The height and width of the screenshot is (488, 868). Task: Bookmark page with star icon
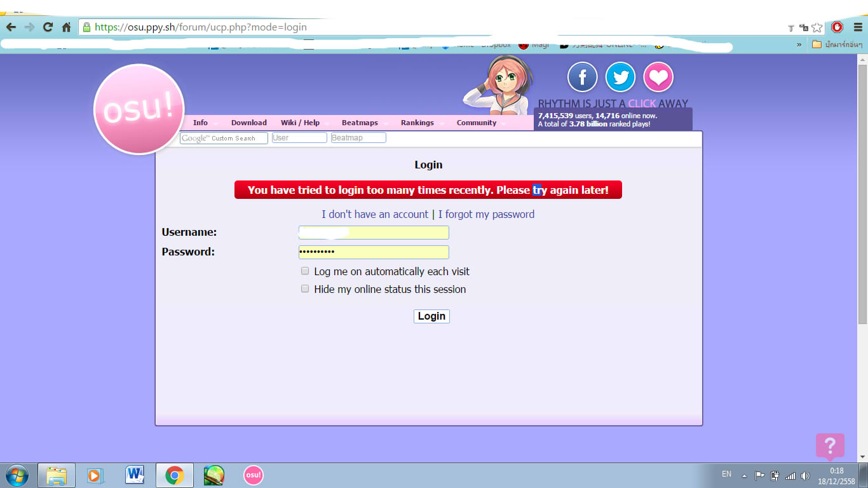pyautogui.click(x=817, y=27)
